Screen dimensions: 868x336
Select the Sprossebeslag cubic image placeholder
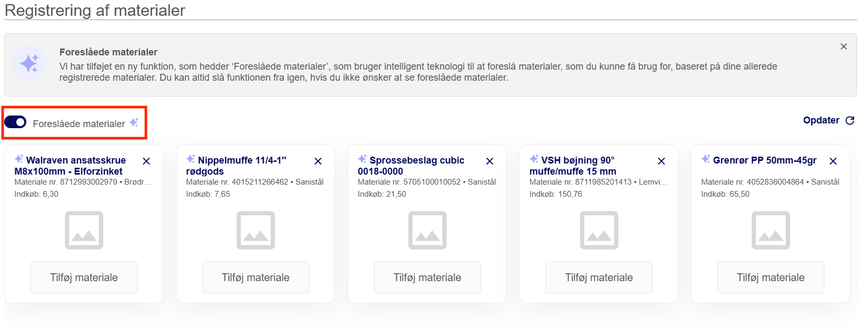click(427, 231)
